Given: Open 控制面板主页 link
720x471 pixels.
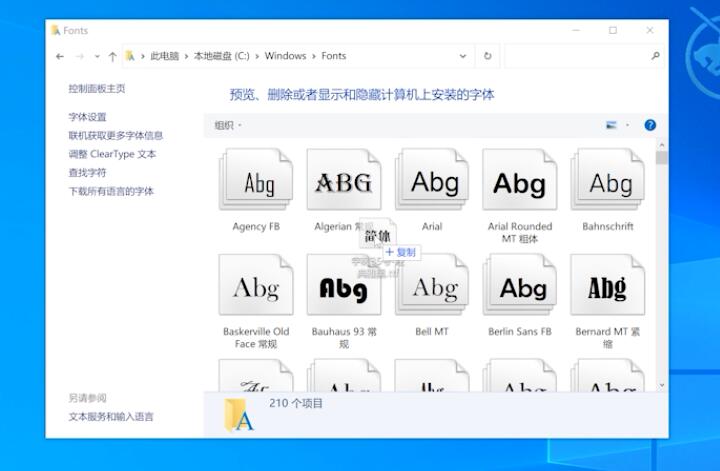Looking at the screenshot, I should click(97, 88).
